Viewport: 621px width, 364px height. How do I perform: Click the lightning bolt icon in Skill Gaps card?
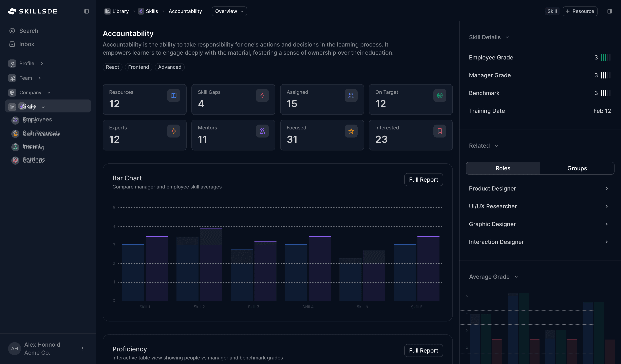point(262,95)
